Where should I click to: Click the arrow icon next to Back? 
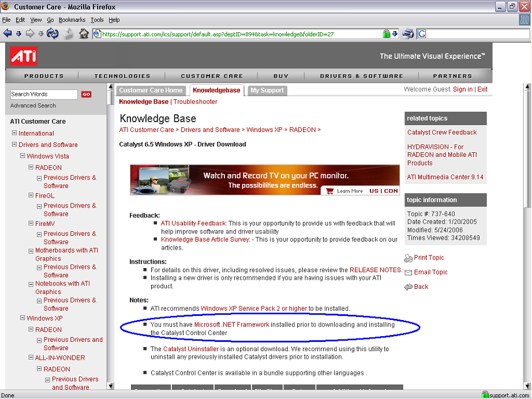tap(408, 287)
